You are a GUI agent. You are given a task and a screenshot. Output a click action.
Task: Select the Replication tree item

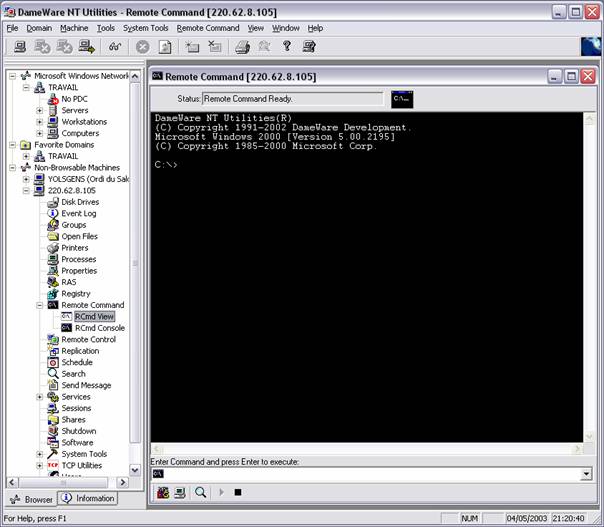[80, 351]
